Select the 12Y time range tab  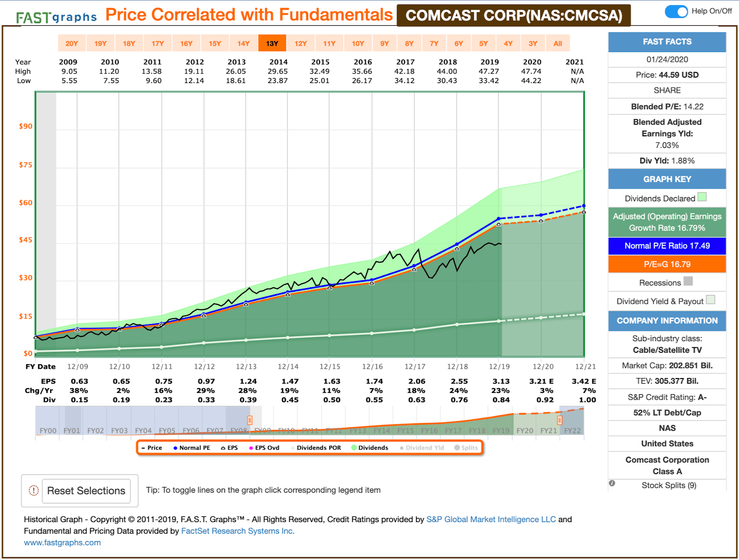point(301,43)
